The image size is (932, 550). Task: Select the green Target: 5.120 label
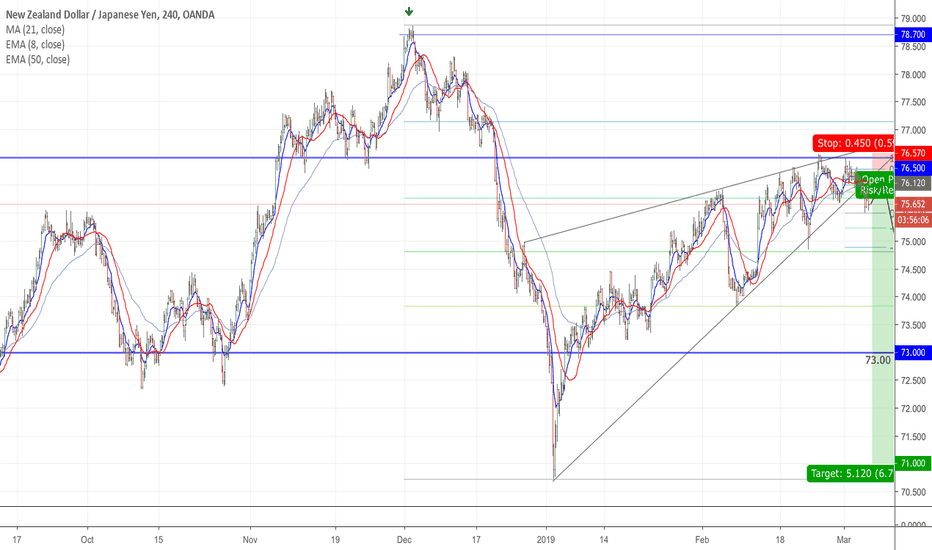[851, 474]
